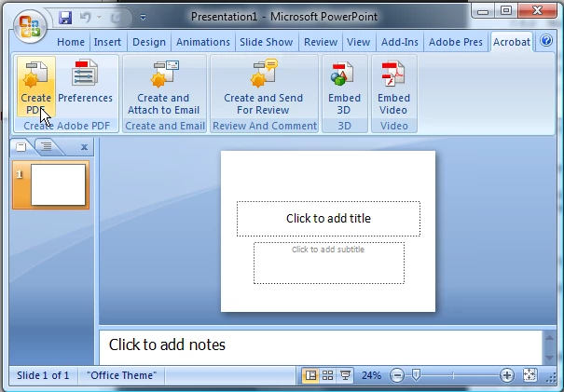Screen dimensions: 564x392
Task: Save the presentation with the floppy icon
Action: (65, 18)
